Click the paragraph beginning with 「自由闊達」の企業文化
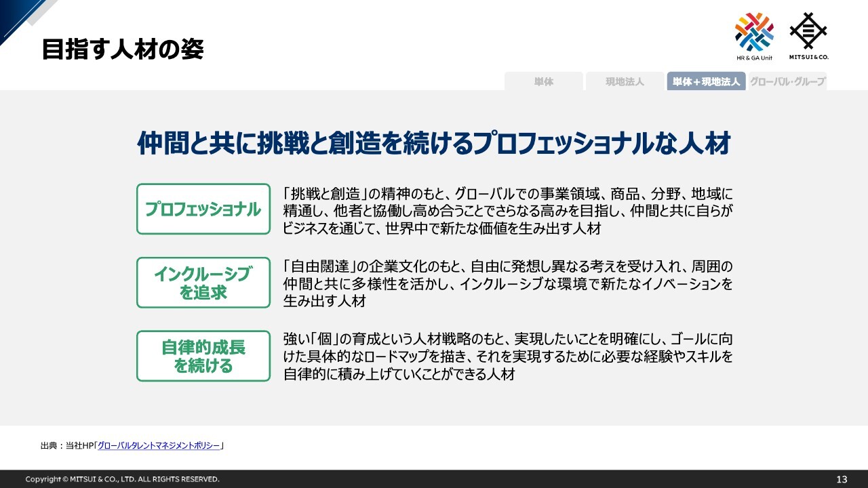 click(x=507, y=283)
